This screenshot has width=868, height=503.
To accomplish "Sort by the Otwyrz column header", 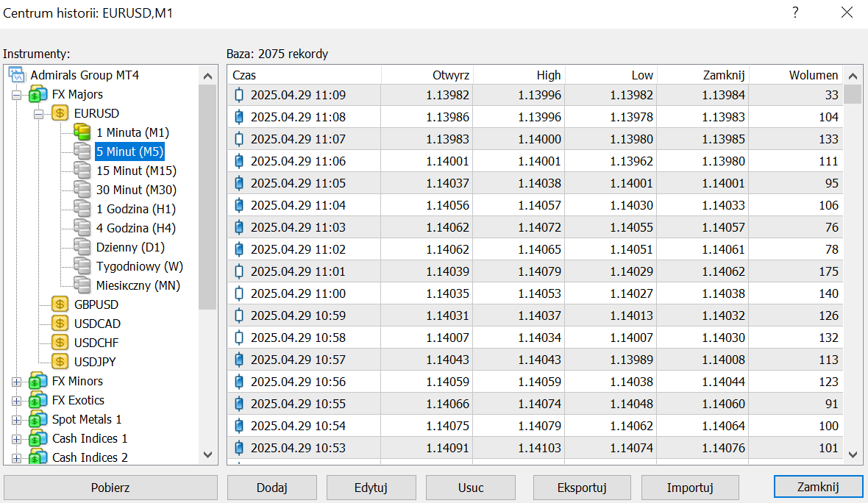I will point(427,75).
